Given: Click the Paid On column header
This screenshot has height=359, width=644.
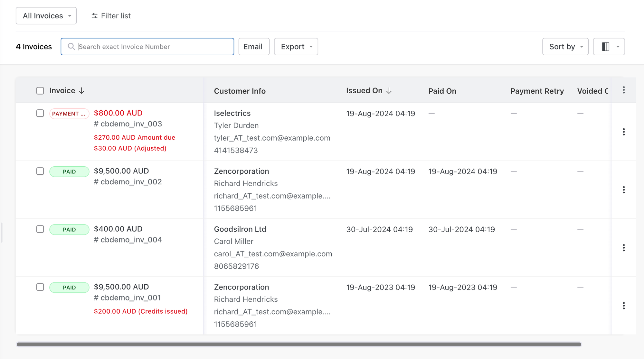Looking at the screenshot, I should pos(442,91).
